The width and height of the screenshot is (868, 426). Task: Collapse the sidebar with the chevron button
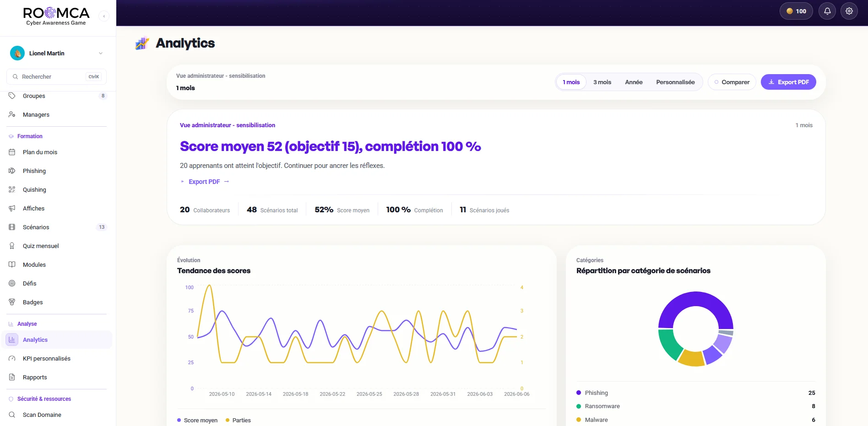(x=104, y=16)
